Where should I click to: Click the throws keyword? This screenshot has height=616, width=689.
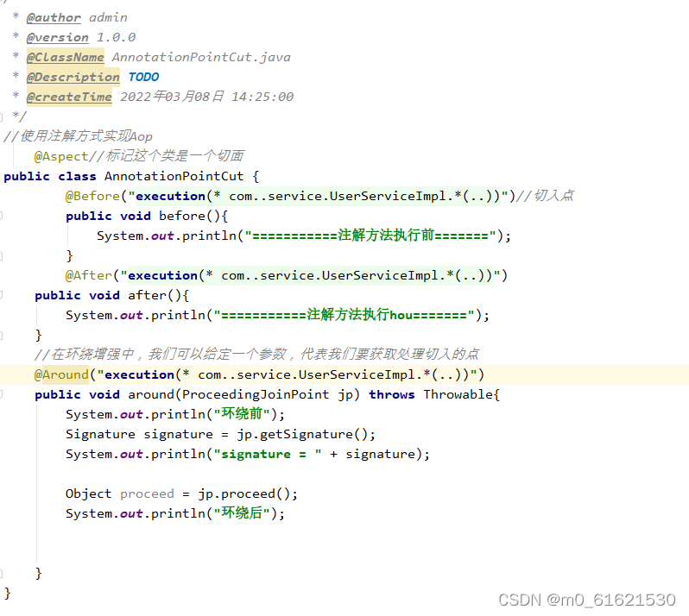click(391, 394)
